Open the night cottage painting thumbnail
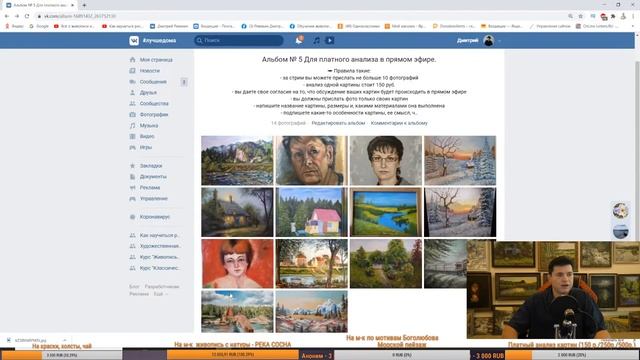640x360 pixels. (x=237, y=212)
